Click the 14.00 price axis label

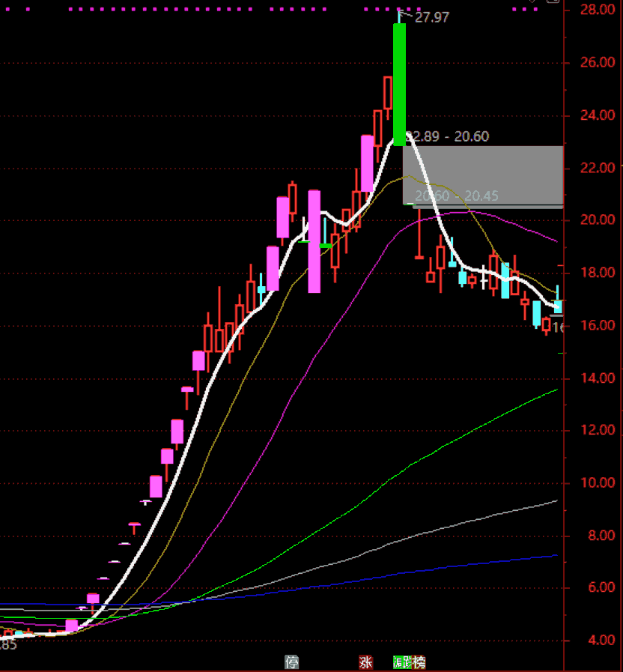click(598, 378)
